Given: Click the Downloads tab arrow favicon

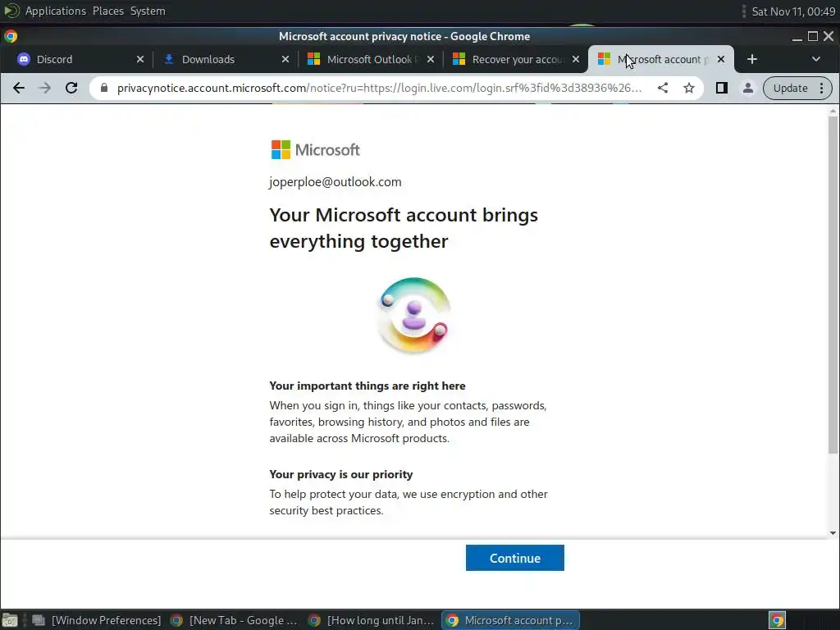Looking at the screenshot, I should tap(169, 59).
